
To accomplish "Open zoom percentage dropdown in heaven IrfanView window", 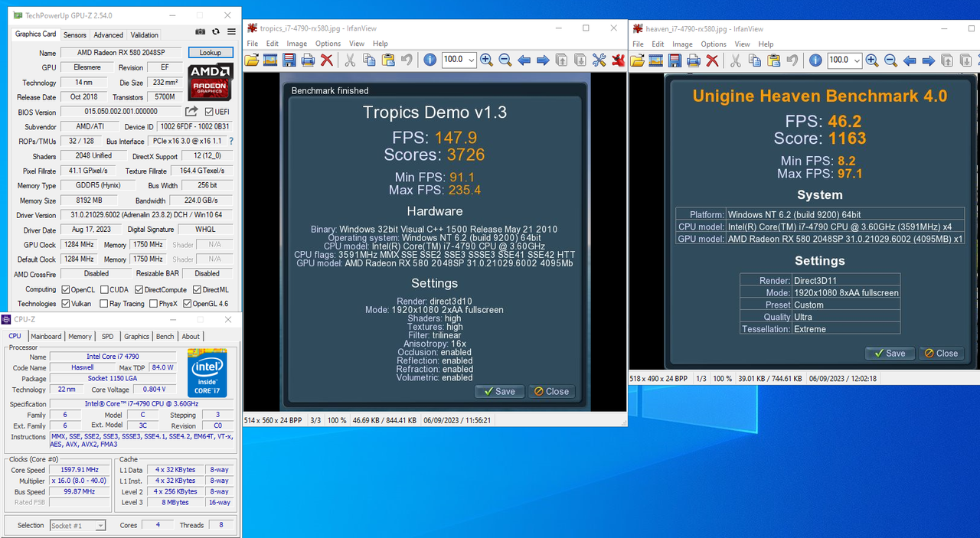I will [856, 60].
